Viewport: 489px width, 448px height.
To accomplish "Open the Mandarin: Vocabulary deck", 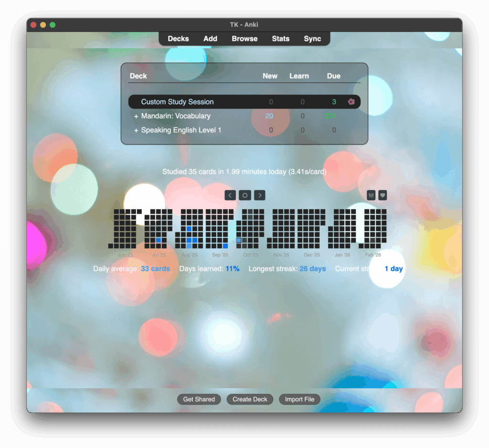I will click(176, 116).
